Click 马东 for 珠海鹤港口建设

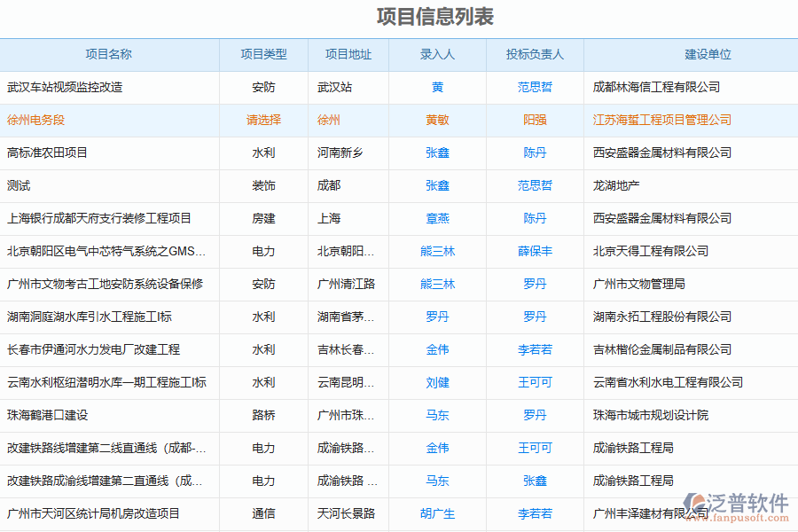point(436,415)
